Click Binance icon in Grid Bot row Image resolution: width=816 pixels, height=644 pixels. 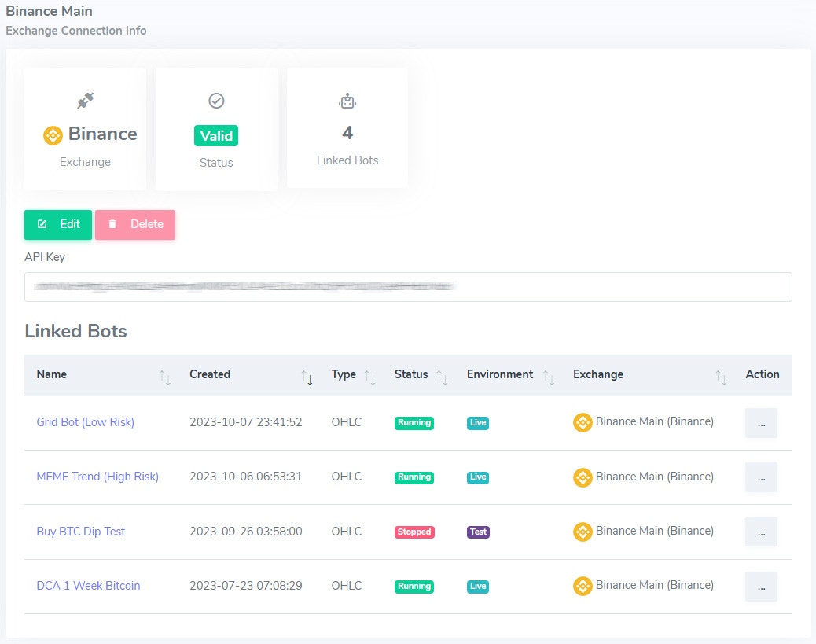583,423
